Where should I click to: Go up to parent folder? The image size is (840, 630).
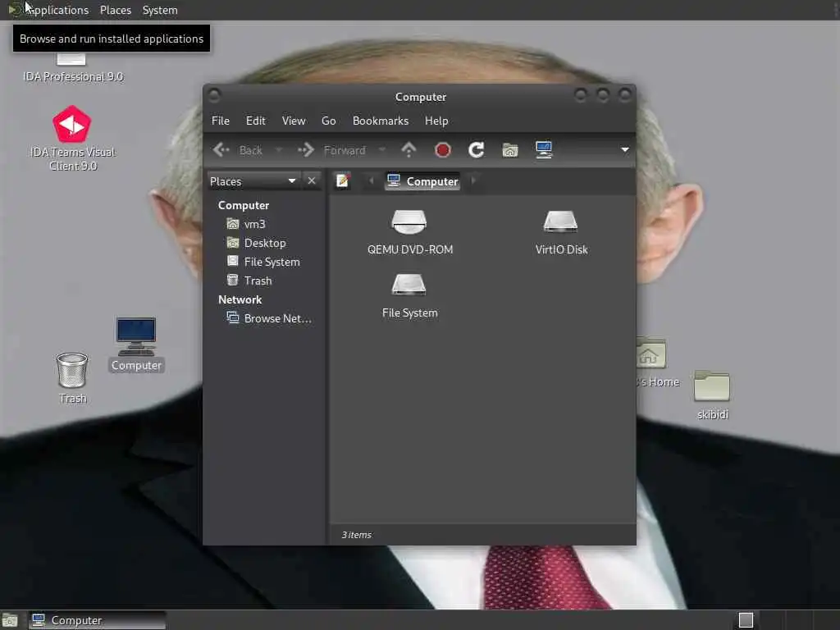click(409, 150)
